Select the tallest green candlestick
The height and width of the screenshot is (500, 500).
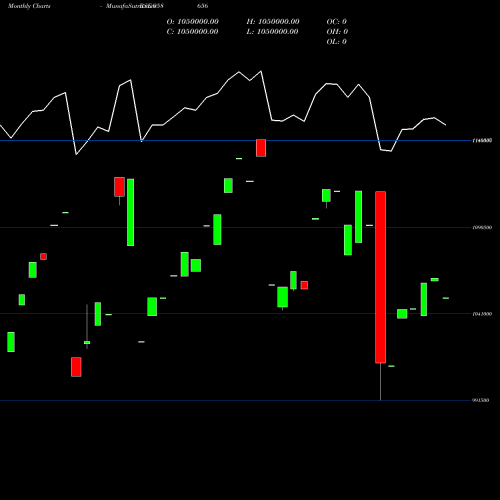click(130, 212)
